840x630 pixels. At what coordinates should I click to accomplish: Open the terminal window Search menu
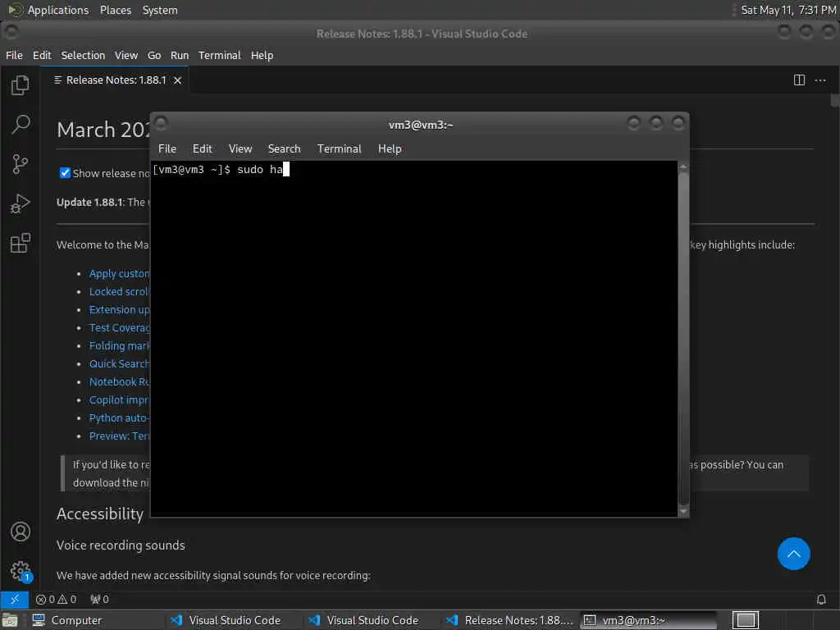pyautogui.click(x=285, y=148)
